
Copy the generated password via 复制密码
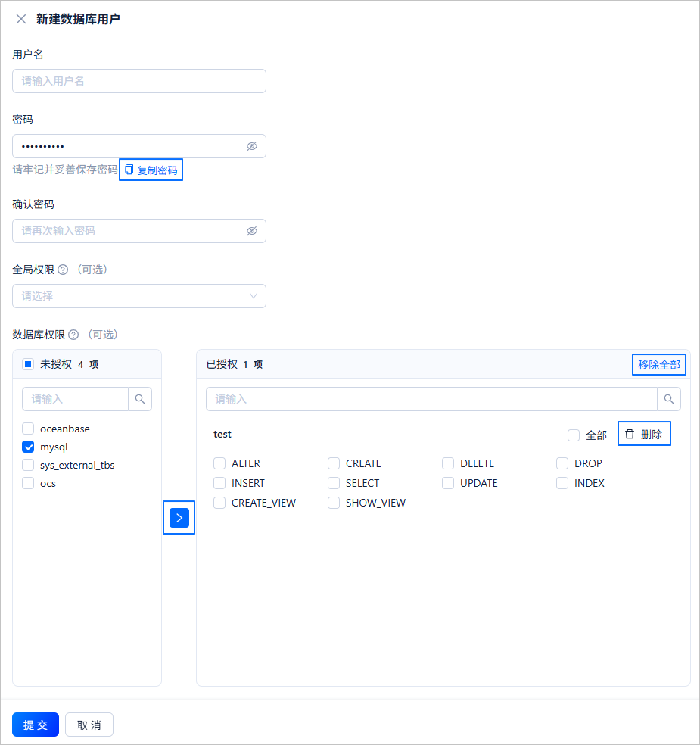point(151,169)
